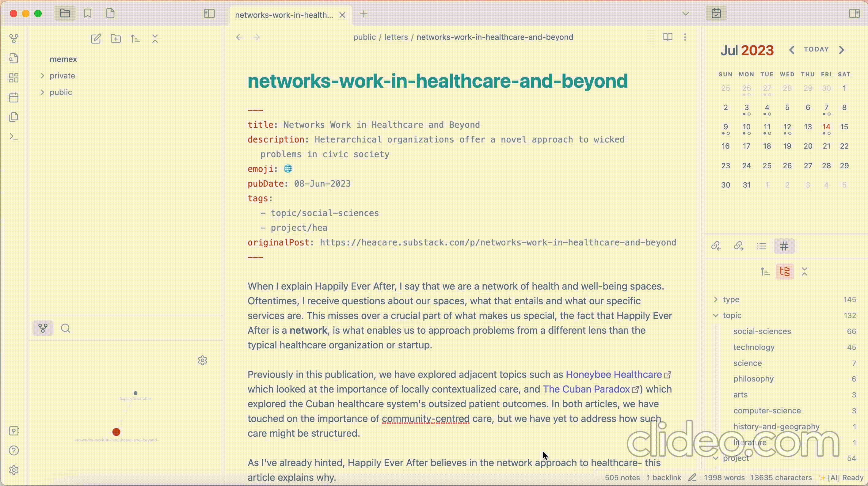Toggle nested tags display button
Screen dimensions: 868x486
pyautogui.click(x=785, y=272)
